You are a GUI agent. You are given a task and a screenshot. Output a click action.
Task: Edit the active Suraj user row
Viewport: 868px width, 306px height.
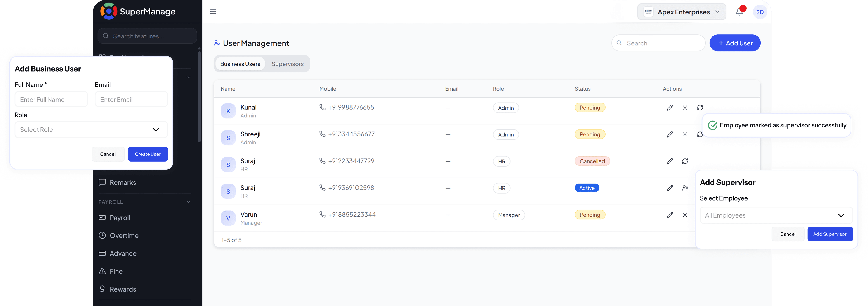pos(670,188)
